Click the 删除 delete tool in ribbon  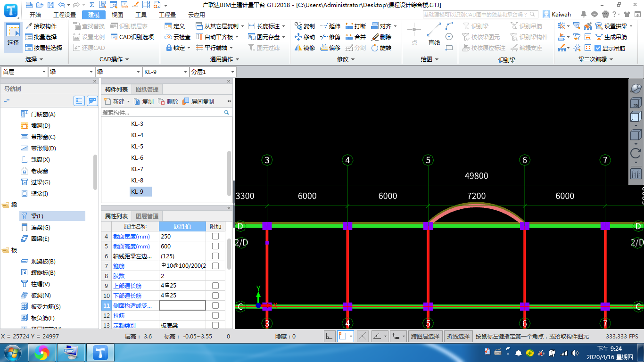pos(381,37)
